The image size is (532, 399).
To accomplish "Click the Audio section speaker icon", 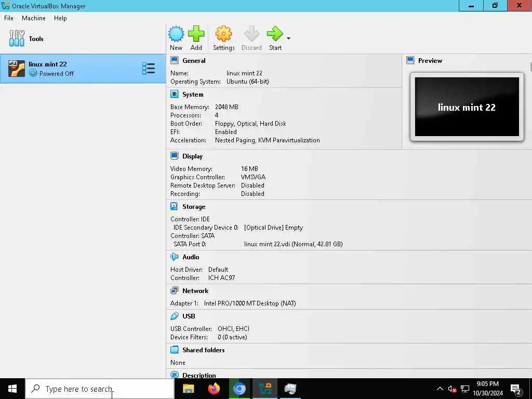I will tap(175, 257).
